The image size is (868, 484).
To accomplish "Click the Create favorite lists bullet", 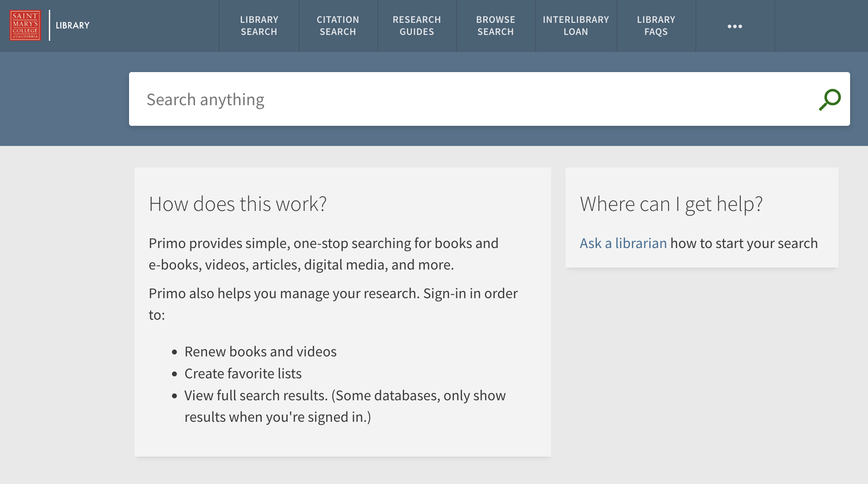I will coord(243,373).
